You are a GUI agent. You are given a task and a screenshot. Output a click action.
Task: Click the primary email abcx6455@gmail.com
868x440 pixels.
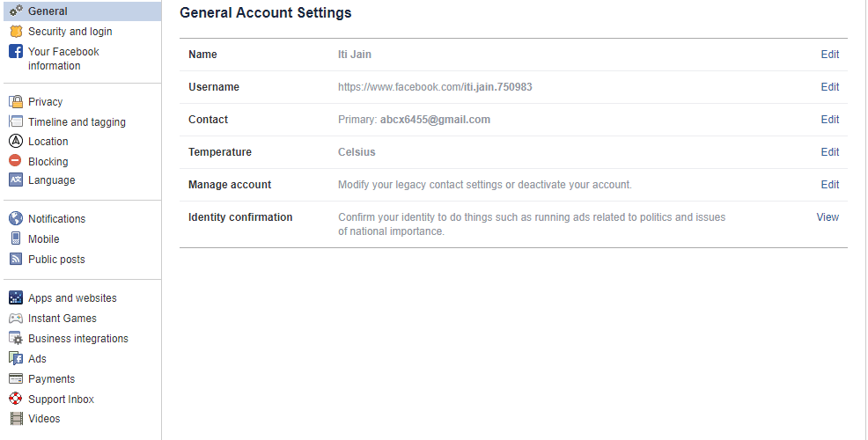point(435,120)
